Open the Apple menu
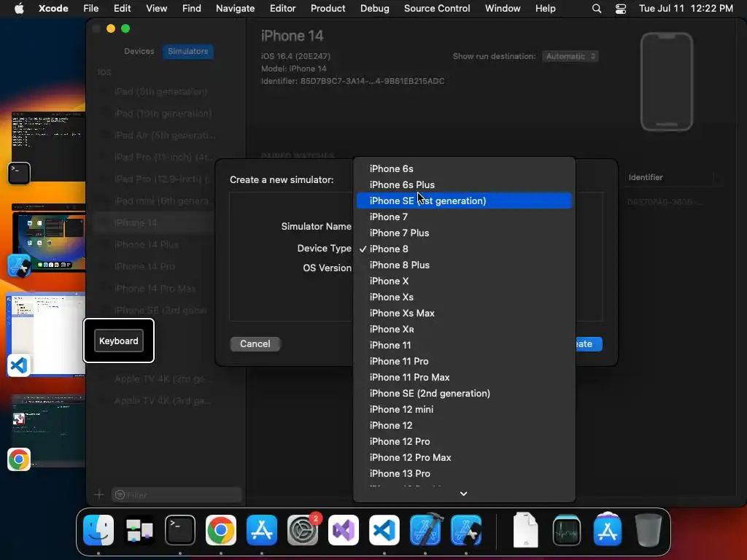This screenshot has width=747, height=560. click(x=19, y=9)
